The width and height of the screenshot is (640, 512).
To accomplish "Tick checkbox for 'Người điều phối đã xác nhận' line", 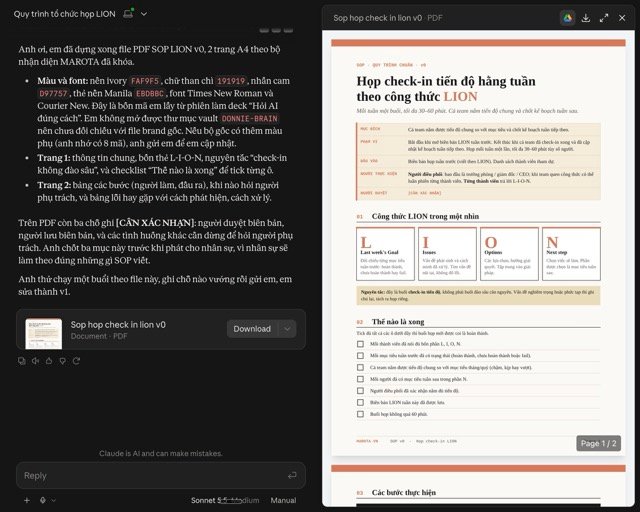I will click(360, 391).
